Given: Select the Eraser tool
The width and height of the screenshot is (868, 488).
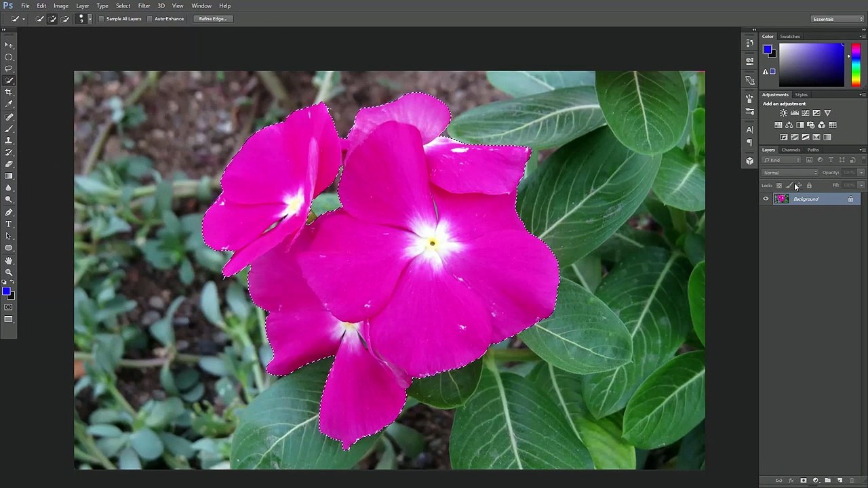Looking at the screenshot, I should [x=9, y=163].
